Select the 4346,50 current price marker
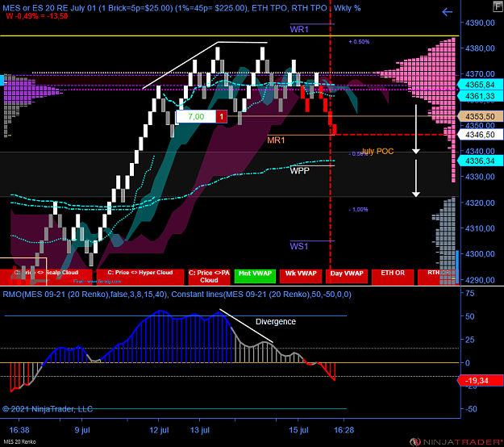The image size is (504, 447). (x=480, y=135)
